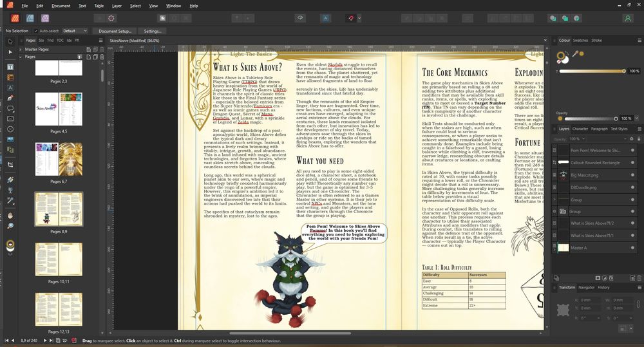Select the View (hand) tool
The image size is (644, 347).
click(x=10, y=215)
